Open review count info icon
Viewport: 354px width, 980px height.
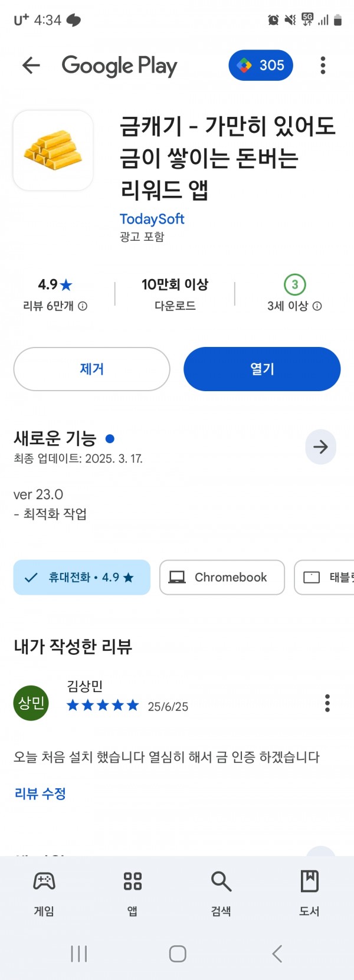coord(83,306)
